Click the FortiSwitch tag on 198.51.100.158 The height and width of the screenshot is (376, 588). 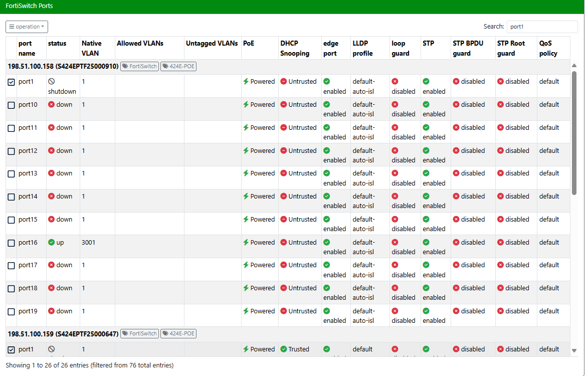tap(139, 66)
